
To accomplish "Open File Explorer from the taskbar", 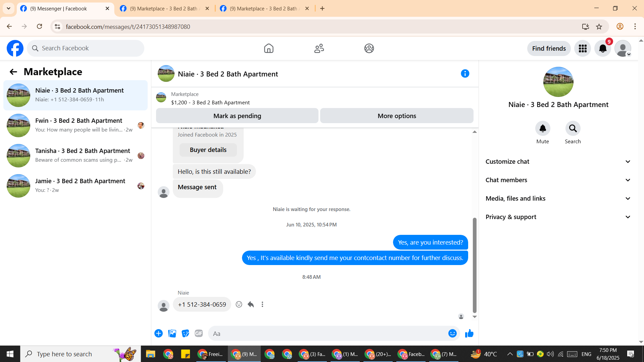I will [150, 354].
